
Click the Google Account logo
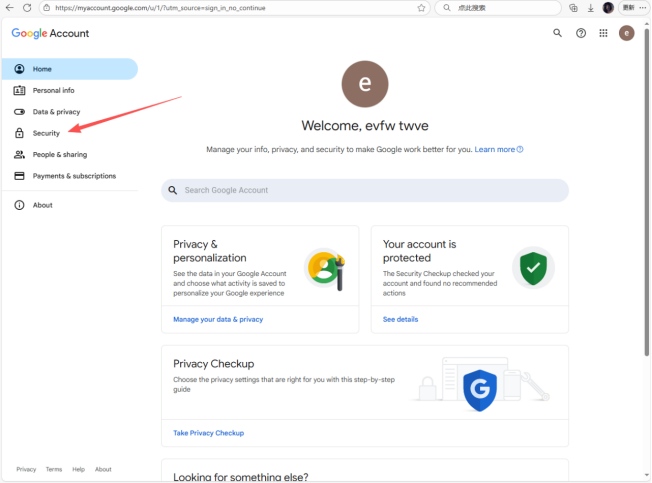coord(50,33)
